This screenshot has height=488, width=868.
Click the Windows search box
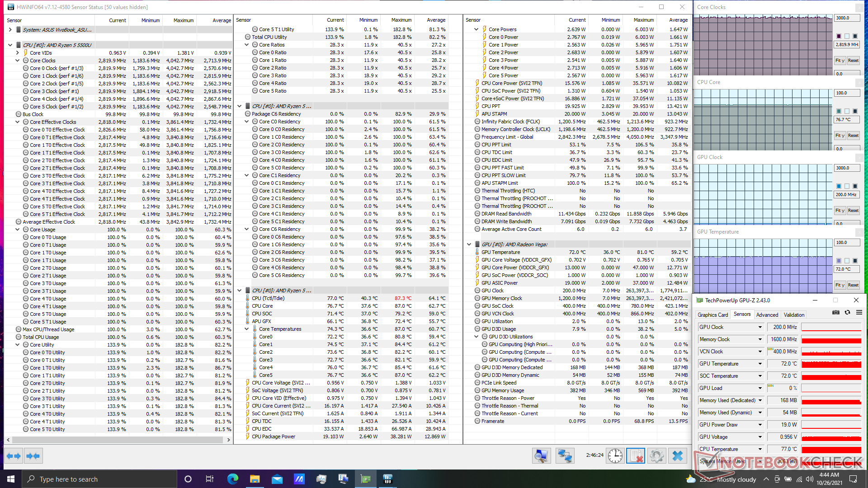click(99, 479)
